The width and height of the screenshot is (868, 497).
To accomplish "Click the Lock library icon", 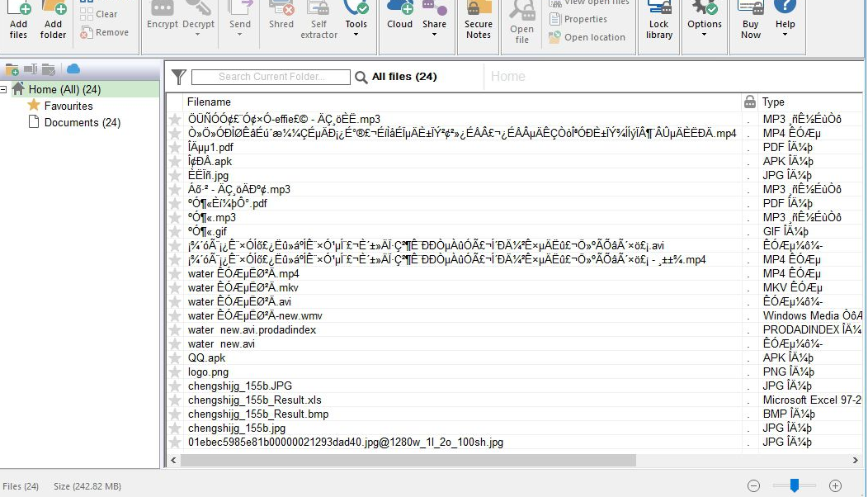I will (x=658, y=20).
